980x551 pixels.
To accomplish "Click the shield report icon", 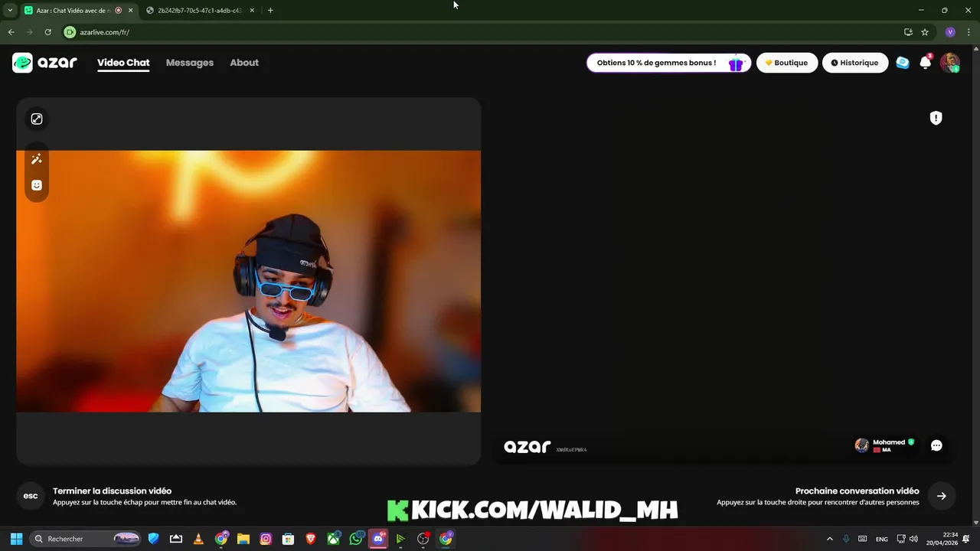I will tap(936, 118).
